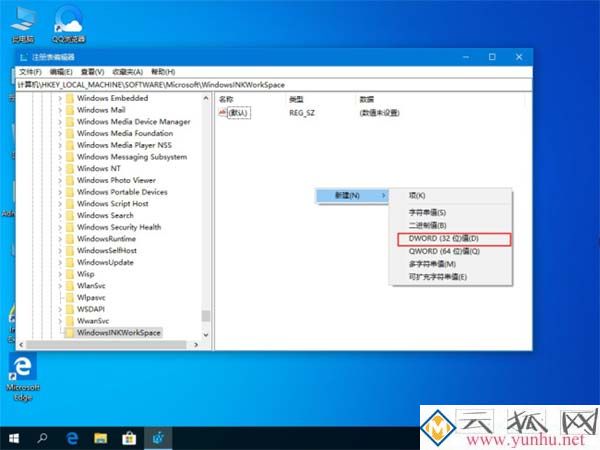600x450 pixels.
Task: Expand the Windows Mail key
Action: point(60,110)
